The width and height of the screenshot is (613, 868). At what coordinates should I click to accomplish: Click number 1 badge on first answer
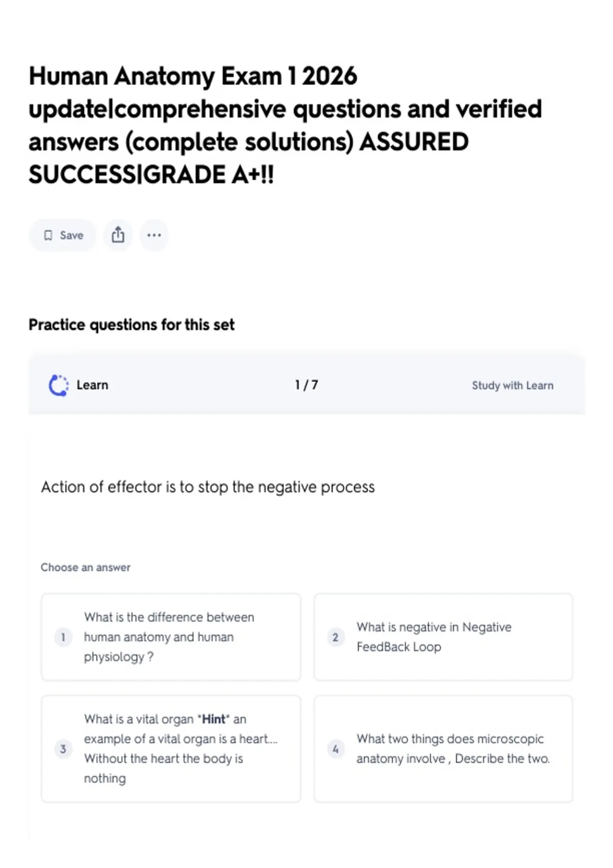click(x=63, y=637)
